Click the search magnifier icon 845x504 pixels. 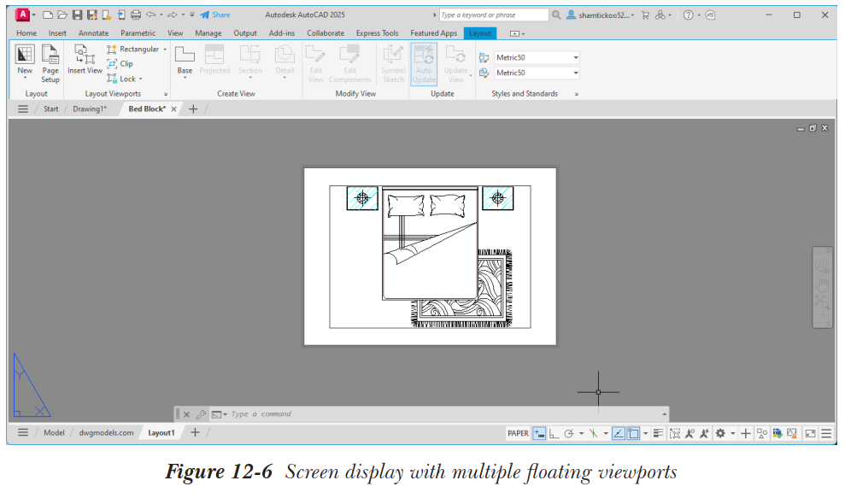tap(556, 15)
